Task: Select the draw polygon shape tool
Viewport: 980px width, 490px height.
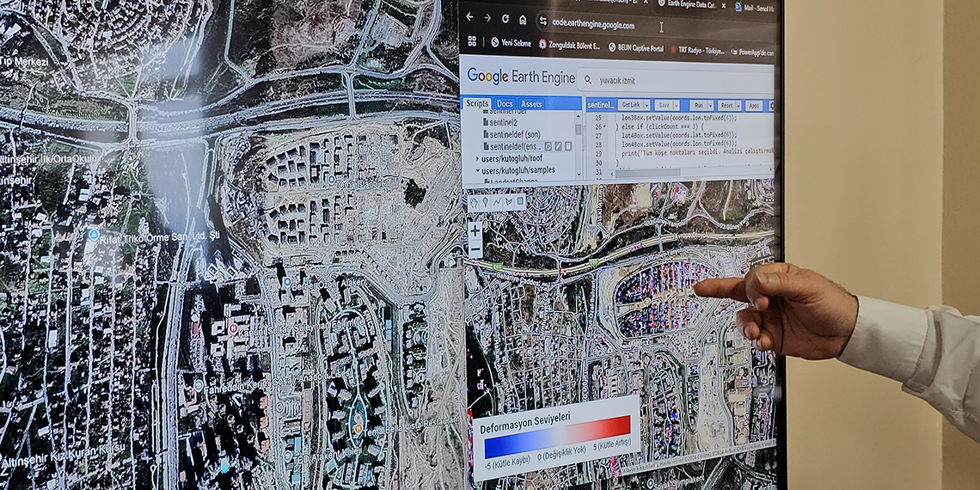Action: click(x=509, y=202)
